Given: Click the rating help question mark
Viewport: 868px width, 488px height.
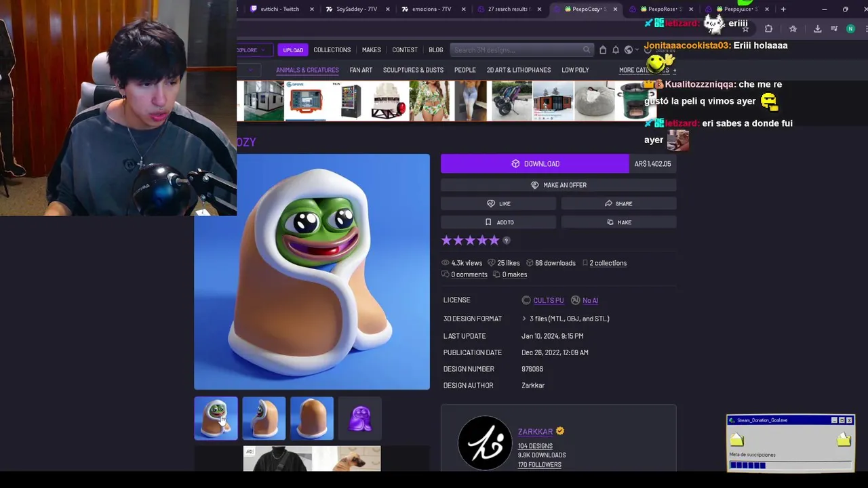Looking at the screenshot, I should tap(506, 241).
